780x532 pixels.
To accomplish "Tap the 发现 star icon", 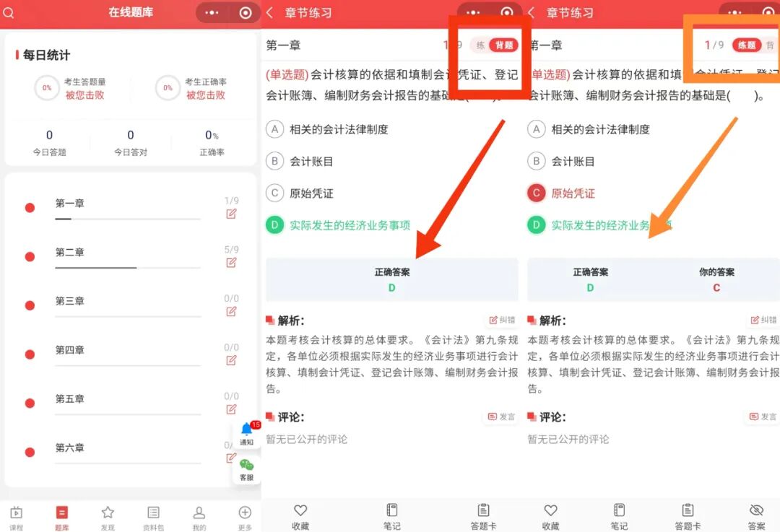I will coord(108,514).
